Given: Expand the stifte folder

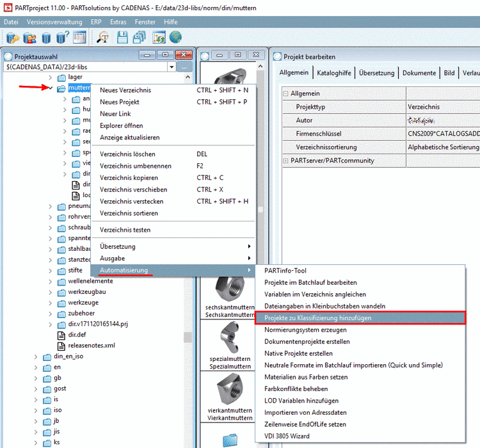Looking at the screenshot, I should coord(51,271).
